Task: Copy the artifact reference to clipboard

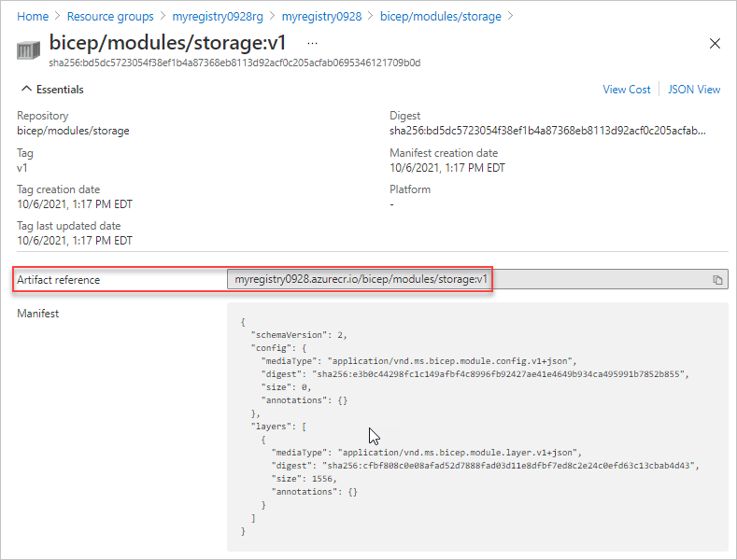Action: pos(717,279)
